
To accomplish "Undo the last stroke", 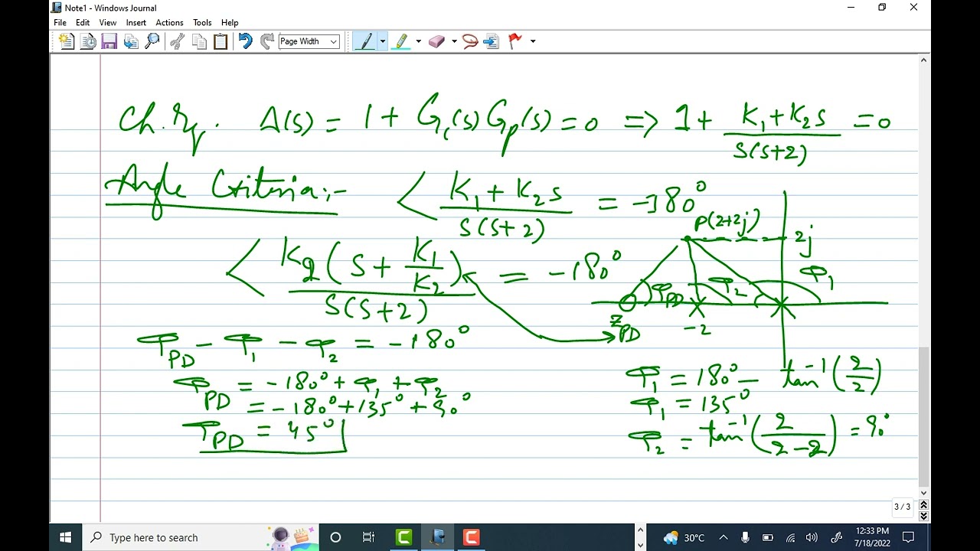I will [x=245, y=41].
